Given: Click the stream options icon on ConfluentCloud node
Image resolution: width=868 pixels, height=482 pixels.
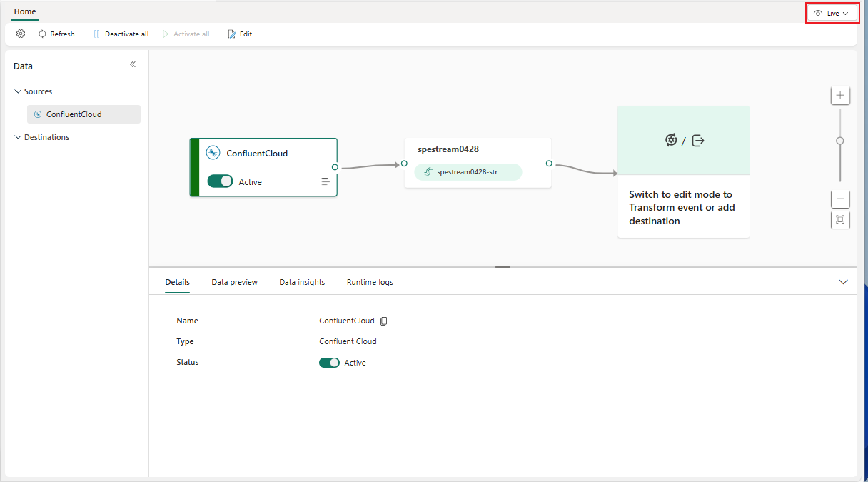Looking at the screenshot, I should pos(325,181).
